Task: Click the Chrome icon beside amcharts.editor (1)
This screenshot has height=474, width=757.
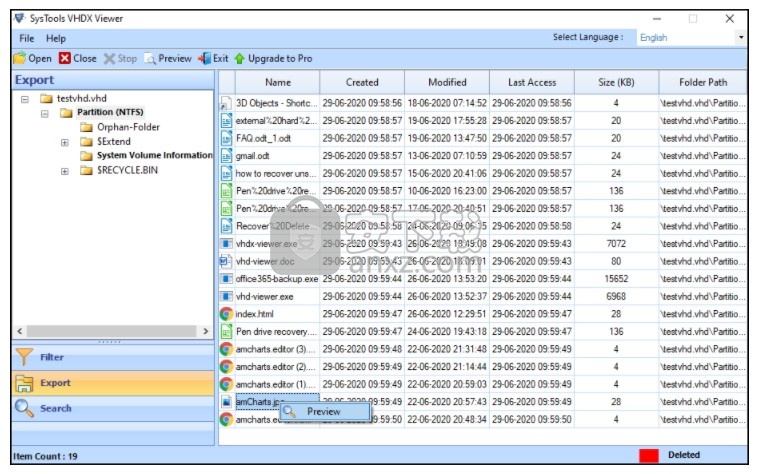Action: tap(226, 385)
